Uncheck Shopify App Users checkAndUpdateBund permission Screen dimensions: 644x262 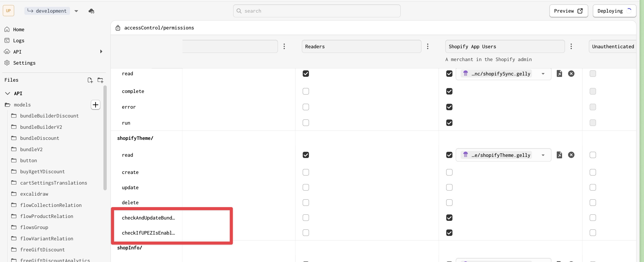point(449,218)
